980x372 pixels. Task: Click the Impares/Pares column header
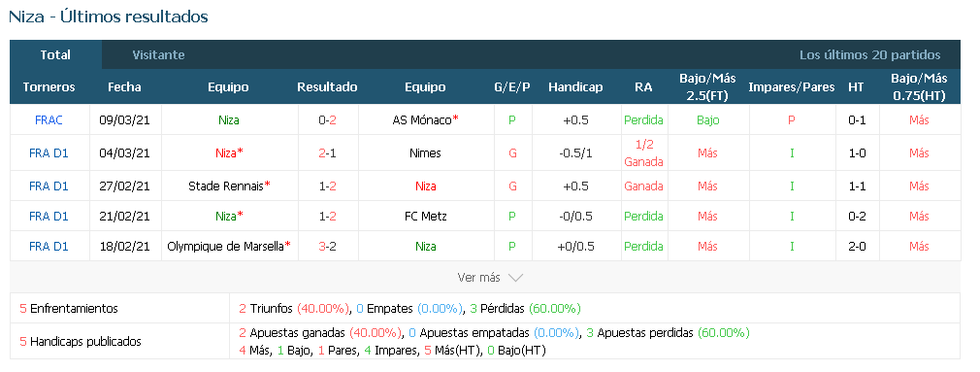[792, 86]
